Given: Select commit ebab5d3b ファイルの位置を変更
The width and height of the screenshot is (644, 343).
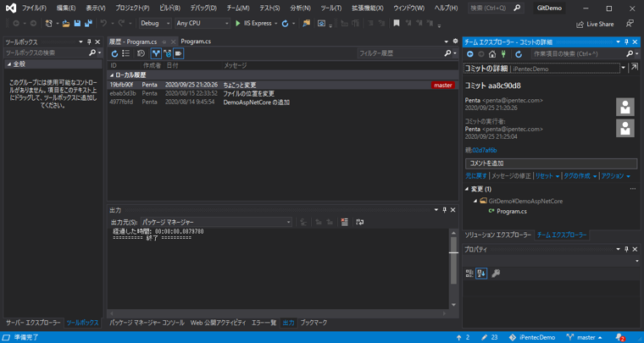Looking at the screenshot, I should coord(282,93).
